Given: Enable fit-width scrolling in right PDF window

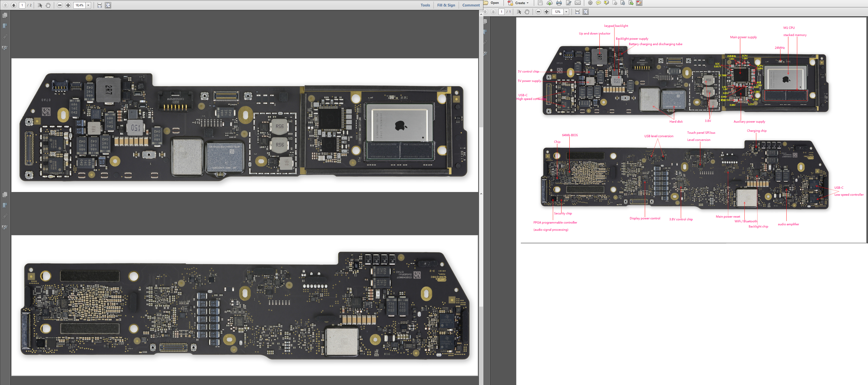Looking at the screenshot, I should 577,12.
